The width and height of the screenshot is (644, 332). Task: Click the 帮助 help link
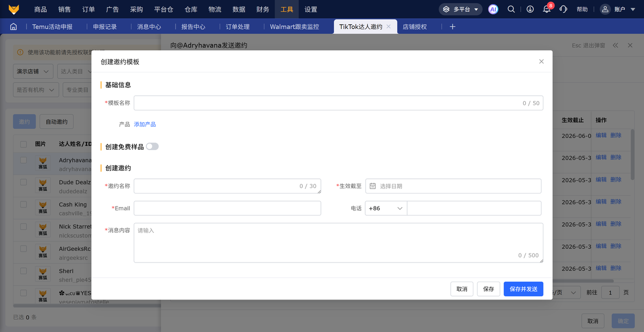coord(582,9)
